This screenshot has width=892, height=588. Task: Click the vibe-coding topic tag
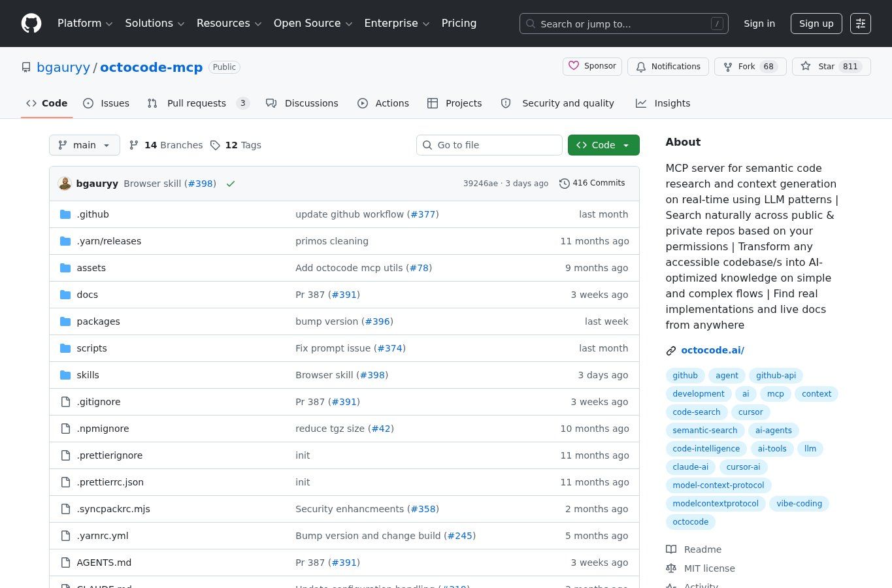799,504
